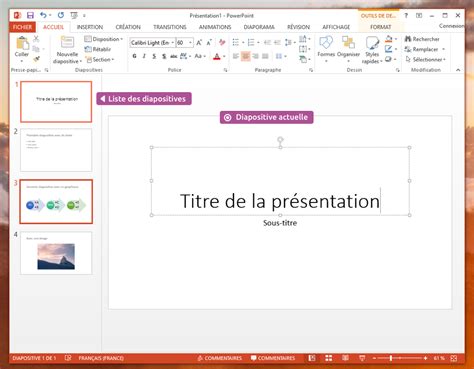Viewport: 474px width, 369px height.
Task: Align text right in Paragraphe group
Action: [x=255, y=56]
